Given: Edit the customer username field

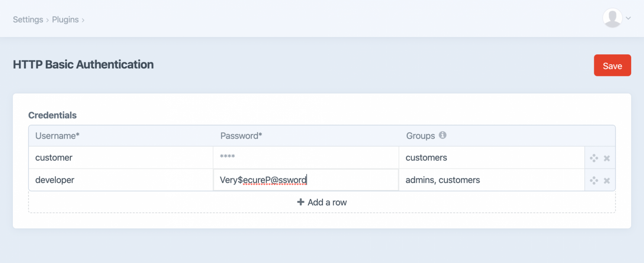Looking at the screenshot, I should point(121,158).
